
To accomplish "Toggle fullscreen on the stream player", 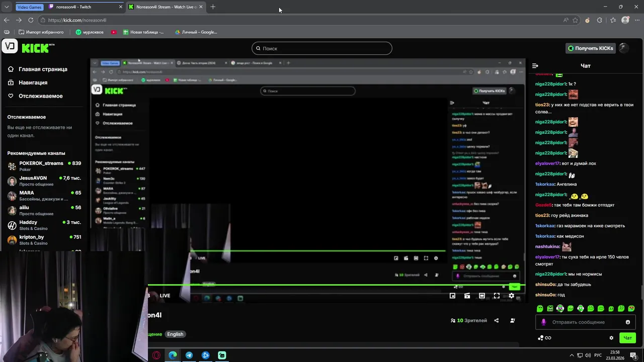I will (497, 296).
